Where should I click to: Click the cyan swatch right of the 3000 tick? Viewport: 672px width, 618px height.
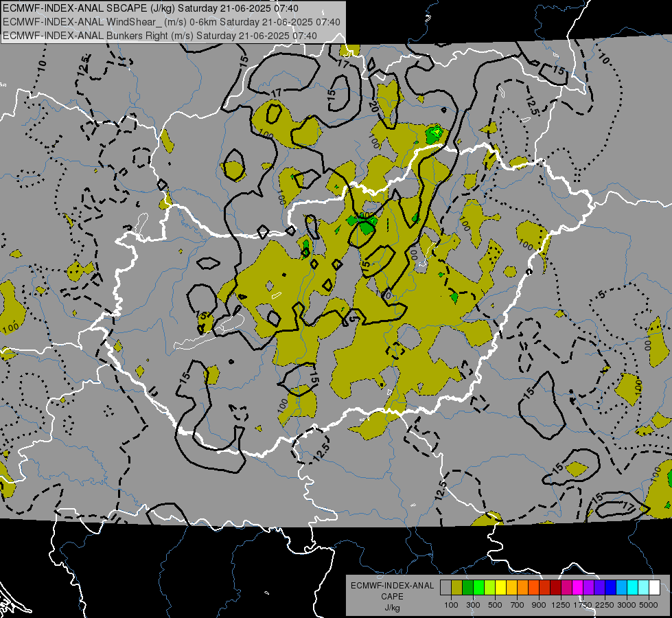point(632,588)
